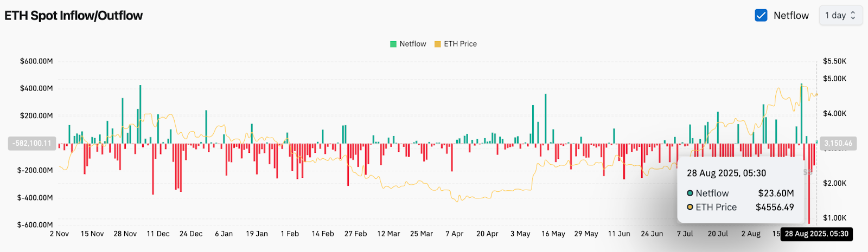This screenshot has height=252, width=868.
Task: Open the 1 day interval dropdown
Action: [840, 15]
